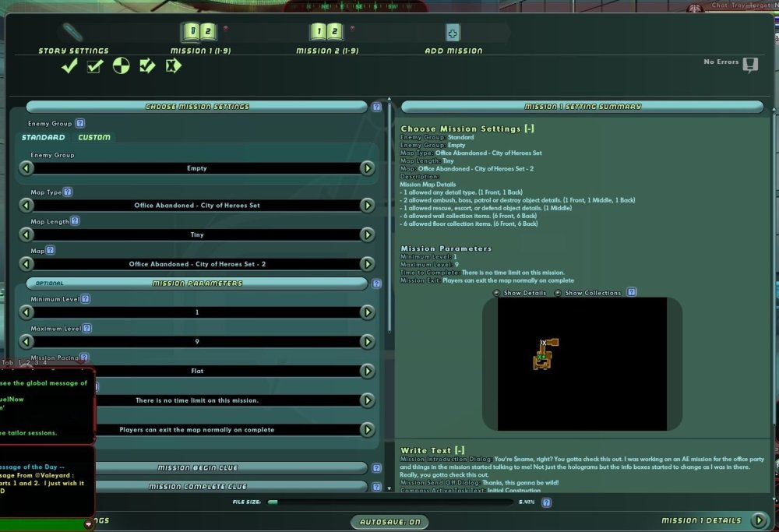Click the Story Settings pencil icon
Screen dimensions: 779x532
(72, 33)
